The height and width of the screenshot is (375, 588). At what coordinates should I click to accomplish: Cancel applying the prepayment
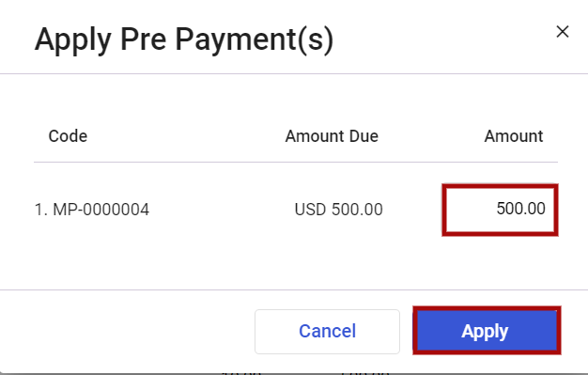(327, 332)
